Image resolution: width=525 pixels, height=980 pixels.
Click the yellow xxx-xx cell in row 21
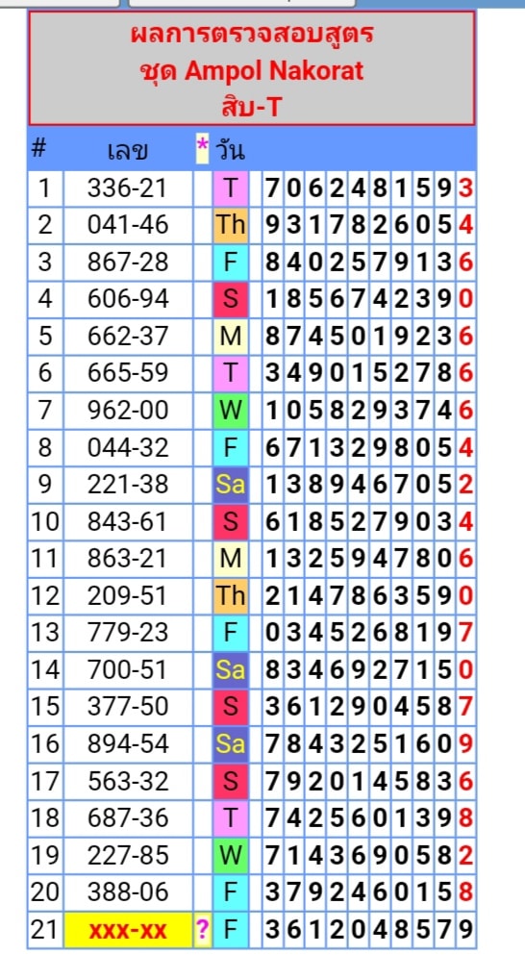tap(128, 930)
